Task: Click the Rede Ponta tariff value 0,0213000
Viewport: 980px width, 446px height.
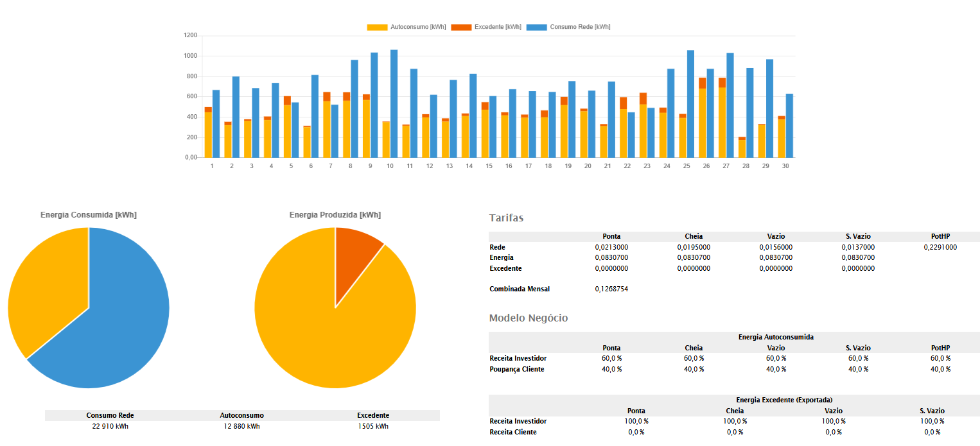Action: (x=611, y=247)
